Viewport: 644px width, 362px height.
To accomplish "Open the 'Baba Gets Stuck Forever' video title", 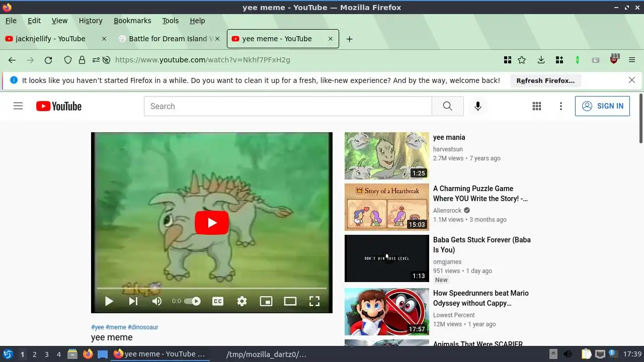I will 481,245.
